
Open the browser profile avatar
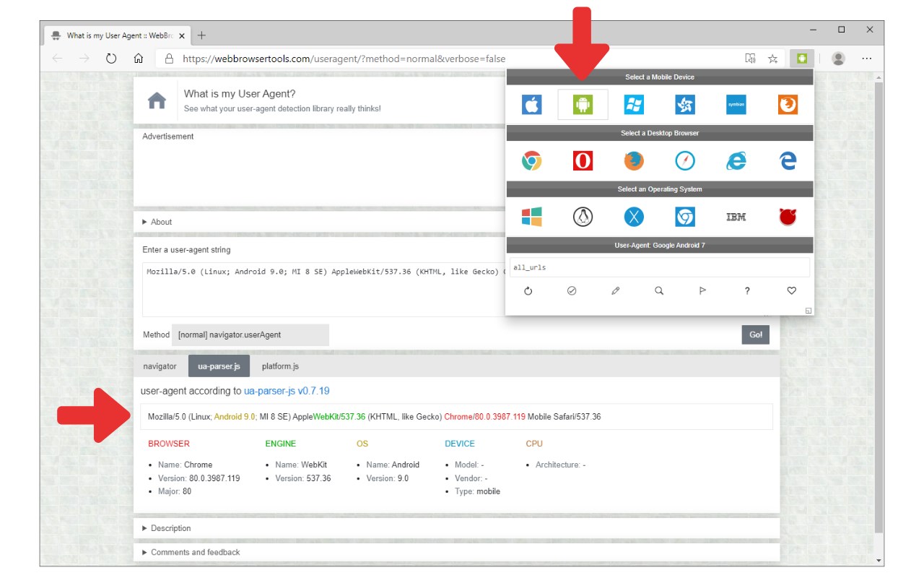tap(838, 59)
